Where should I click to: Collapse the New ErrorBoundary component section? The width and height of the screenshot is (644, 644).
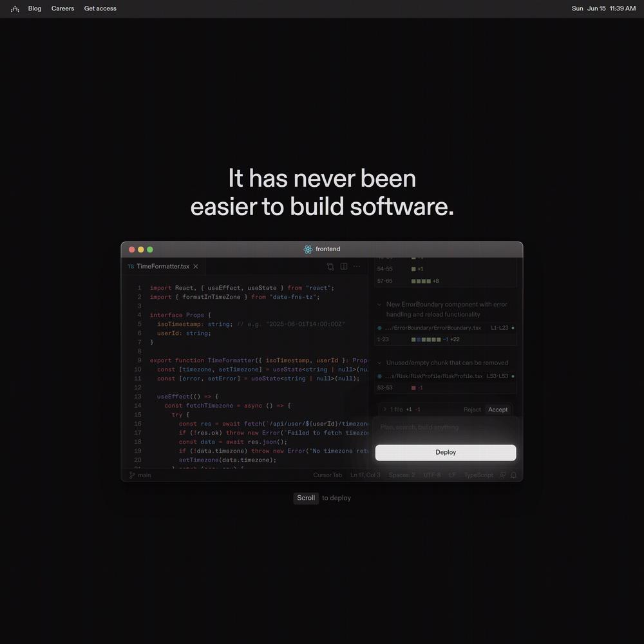pos(379,305)
